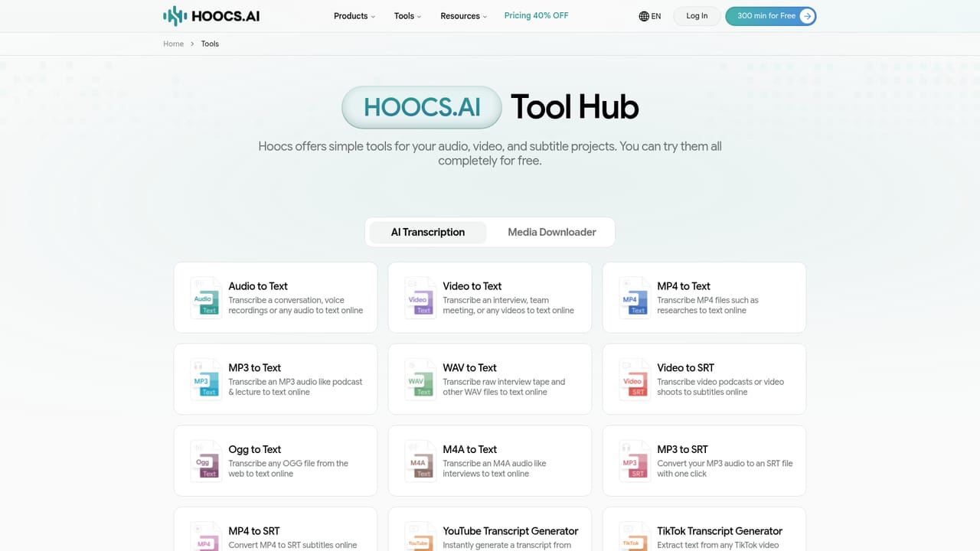980x551 pixels.
Task: Open the Video to SRT title link
Action: point(686,368)
